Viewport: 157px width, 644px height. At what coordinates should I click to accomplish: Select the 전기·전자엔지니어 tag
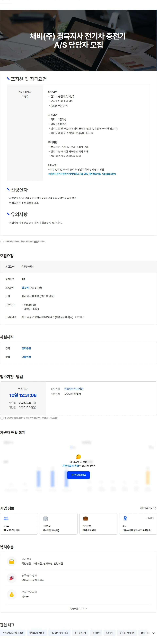tap(127, 633)
